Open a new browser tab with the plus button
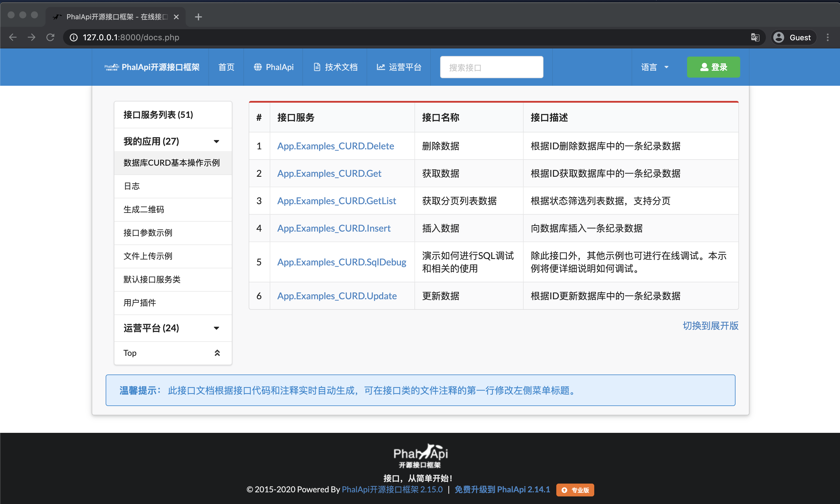 coord(198,17)
